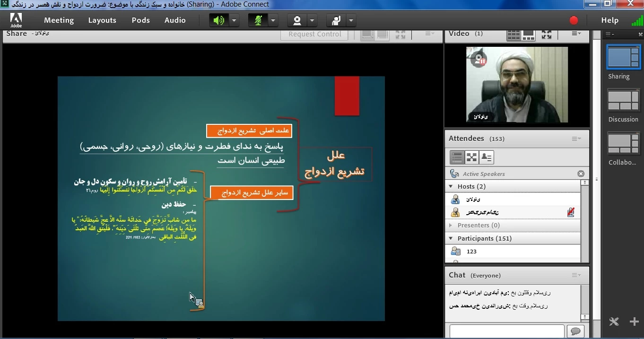Image resolution: width=644 pixels, height=339 pixels.
Task: Click the Request Control button
Action: point(314,34)
